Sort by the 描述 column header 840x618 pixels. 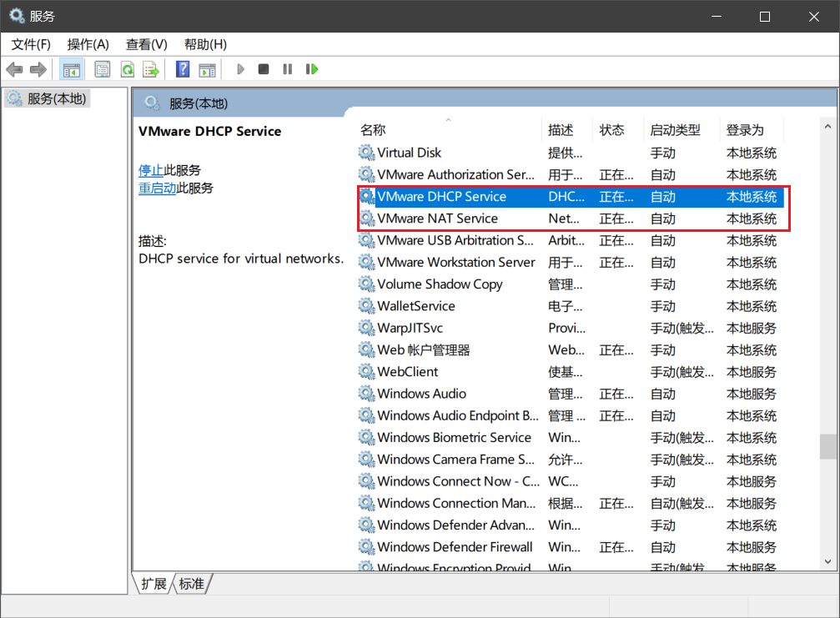(566, 129)
